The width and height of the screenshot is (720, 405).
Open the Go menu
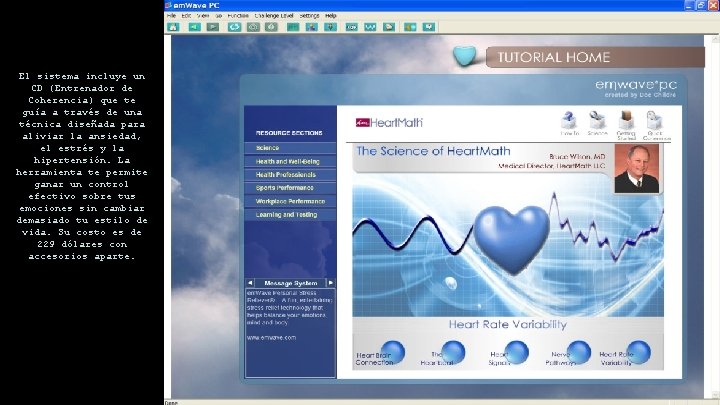pyautogui.click(x=219, y=16)
